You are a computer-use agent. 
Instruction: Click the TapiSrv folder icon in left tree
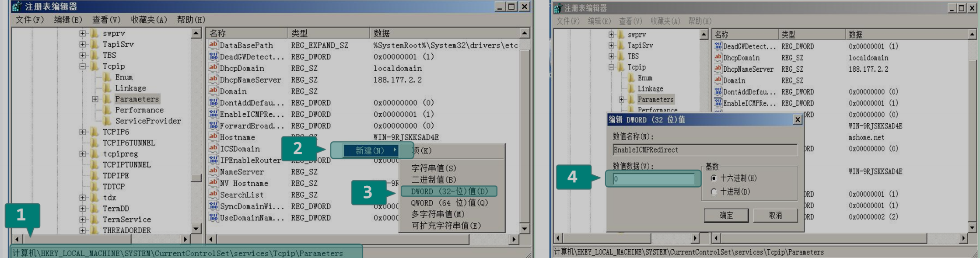(94, 44)
